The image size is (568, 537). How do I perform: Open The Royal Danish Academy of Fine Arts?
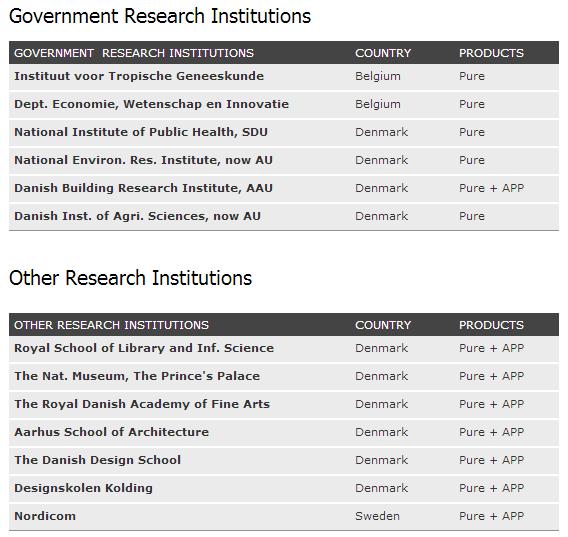(x=142, y=404)
